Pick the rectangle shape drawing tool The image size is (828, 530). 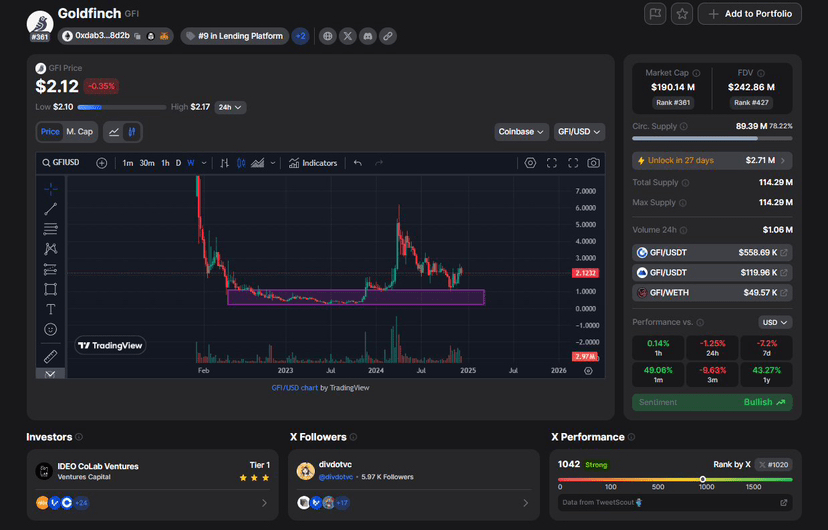point(50,289)
